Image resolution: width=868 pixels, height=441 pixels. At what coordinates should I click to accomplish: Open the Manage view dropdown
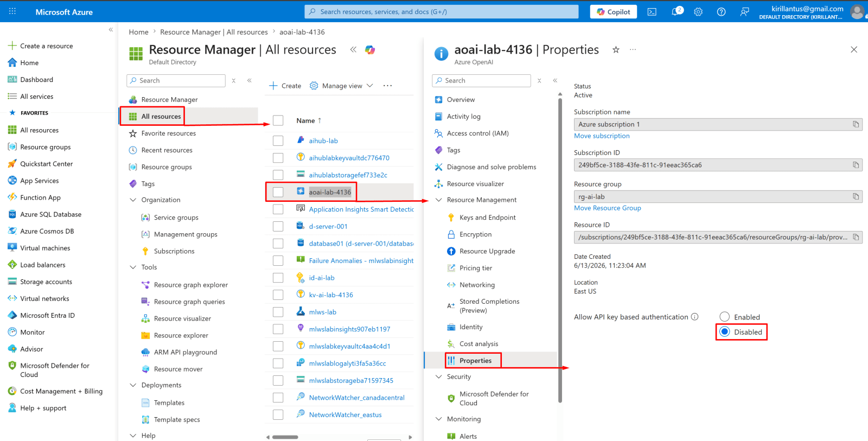point(341,86)
